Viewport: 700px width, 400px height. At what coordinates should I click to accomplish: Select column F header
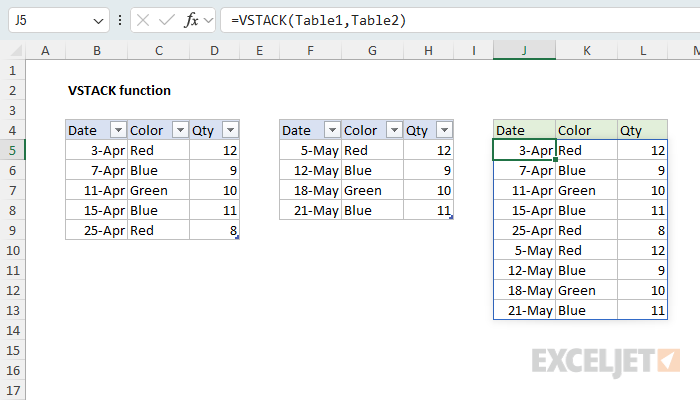tap(310, 50)
